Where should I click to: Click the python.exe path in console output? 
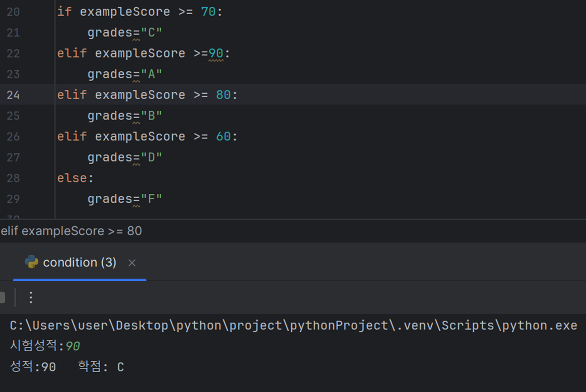(293, 325)
